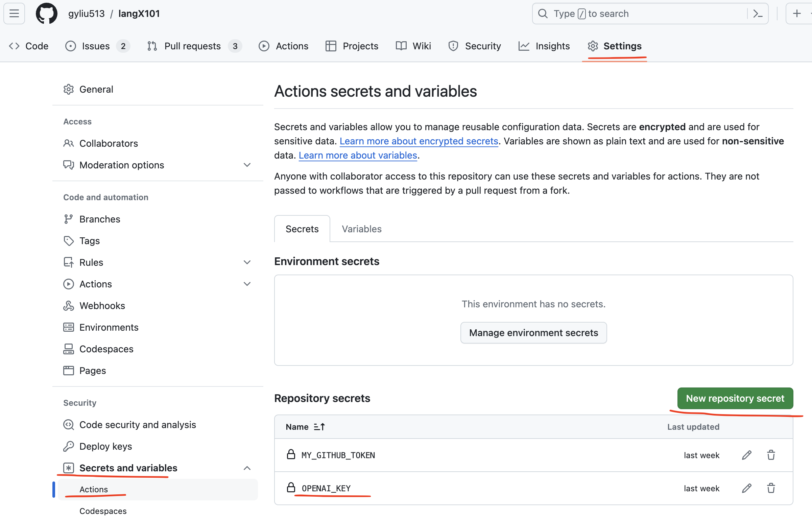Go to Projects tab
812x518 pixels.
pos(352,46)
